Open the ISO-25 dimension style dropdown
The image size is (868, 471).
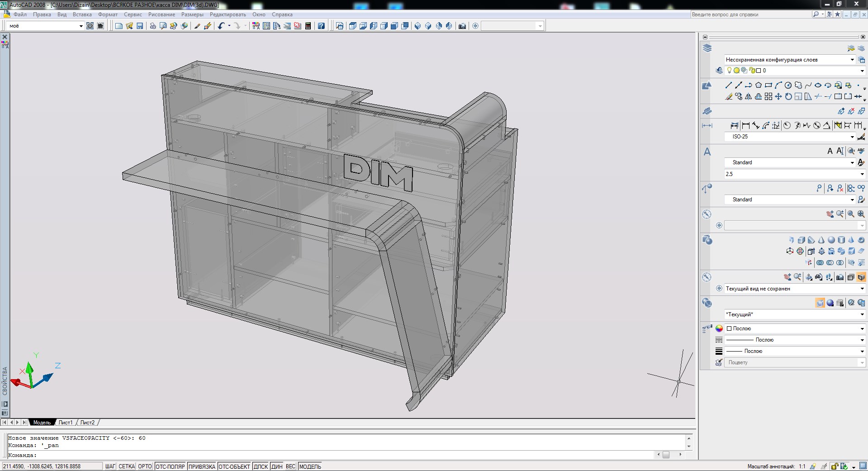click(789, 137)
